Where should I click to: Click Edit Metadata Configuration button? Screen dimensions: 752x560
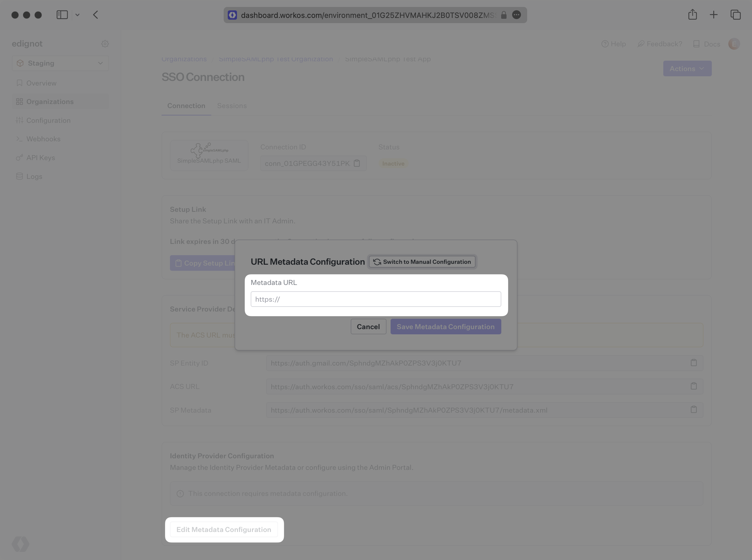(224, 529)
